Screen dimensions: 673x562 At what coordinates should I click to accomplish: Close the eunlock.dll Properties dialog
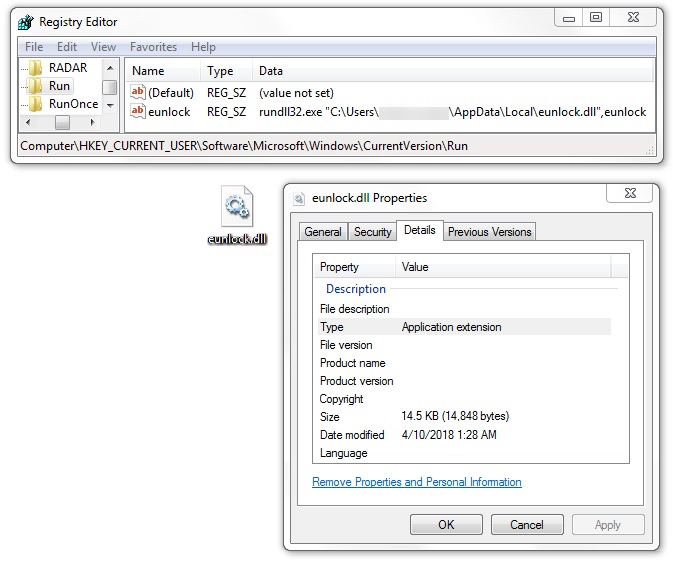tap(630, 193)
